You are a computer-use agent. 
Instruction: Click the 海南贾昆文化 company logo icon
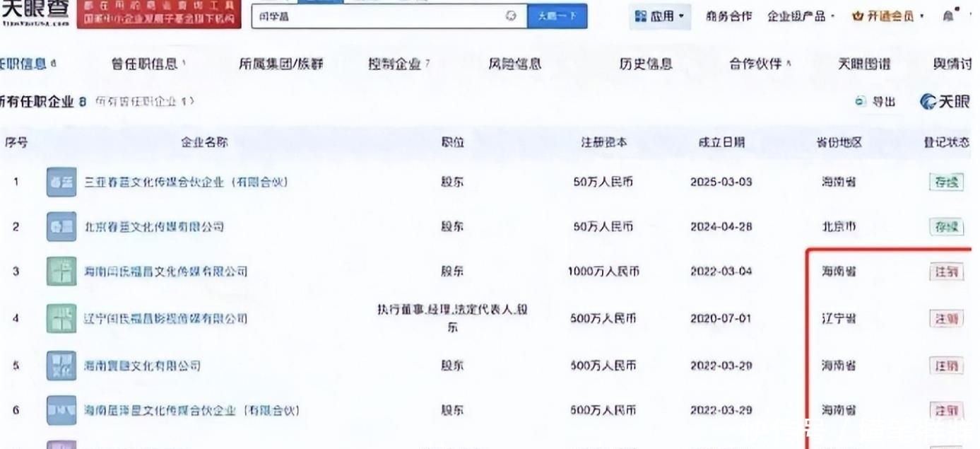pyautogui.click(x=61, y=366)
